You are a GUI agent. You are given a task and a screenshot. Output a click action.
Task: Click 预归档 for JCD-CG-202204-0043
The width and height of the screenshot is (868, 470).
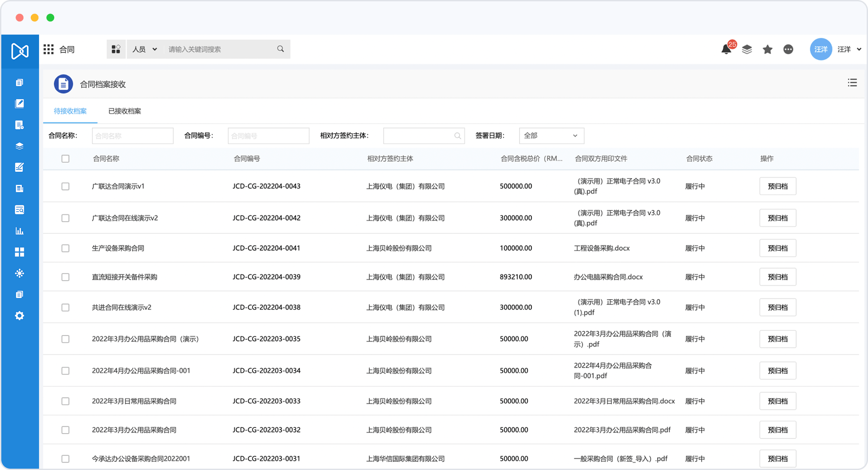pos(777,186)
